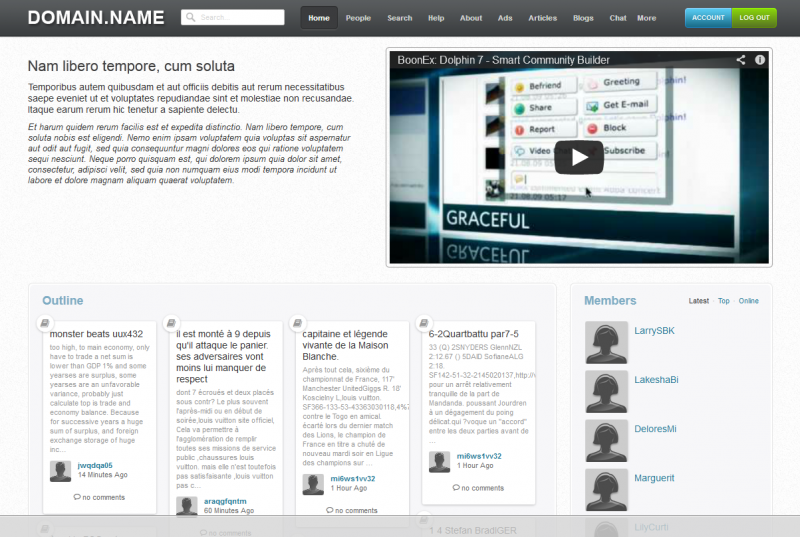800x537 pixels.
Task: Expand the More menu
Action: click(x=646, y=18)
